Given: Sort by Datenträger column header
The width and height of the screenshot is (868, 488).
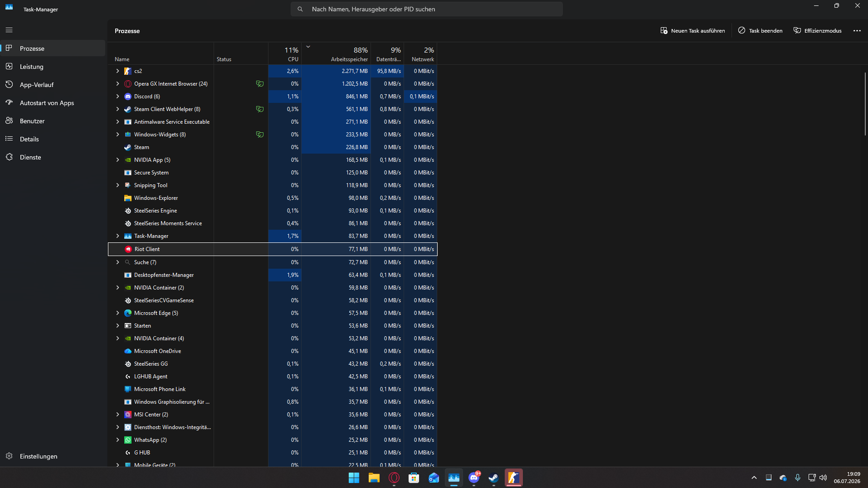Looking at the screenshot, I should pyautogui.click(x=387, y=54).
